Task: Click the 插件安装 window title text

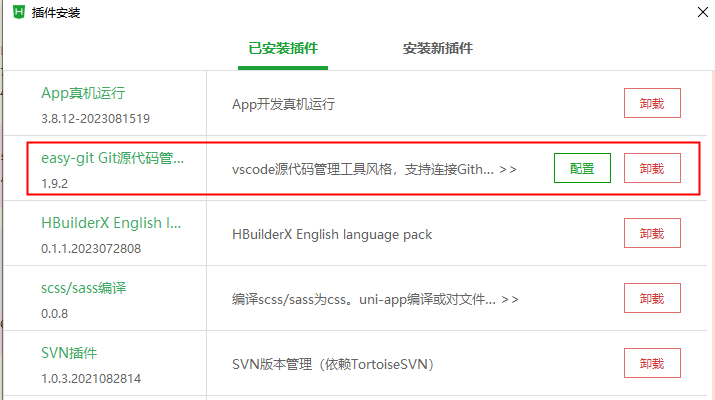Action: 56,13
